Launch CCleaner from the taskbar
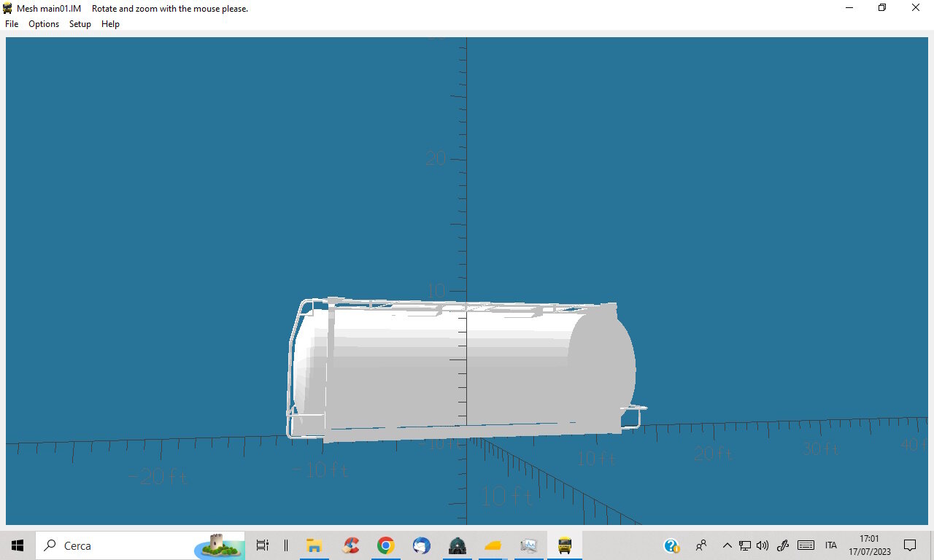This screenshot has width=934, height=560. coord(351,545)
